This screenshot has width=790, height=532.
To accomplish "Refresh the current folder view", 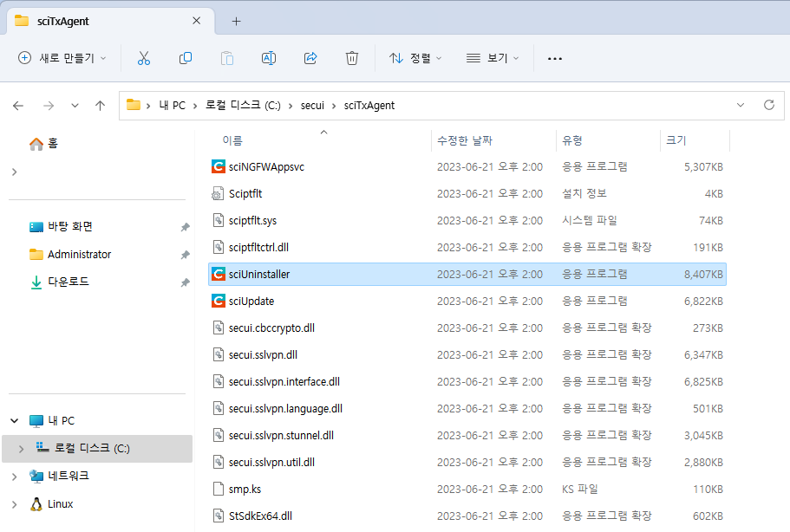I will click(769, 105).
